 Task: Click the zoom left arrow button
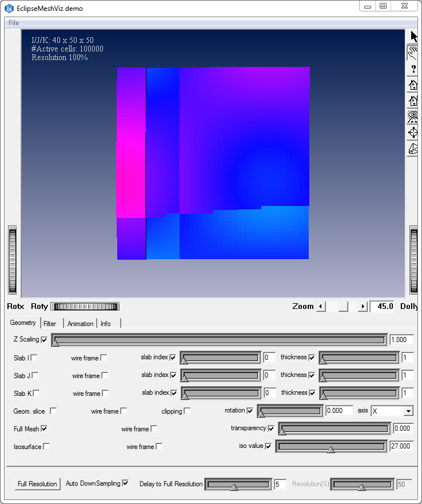click(x=321, y=307)
